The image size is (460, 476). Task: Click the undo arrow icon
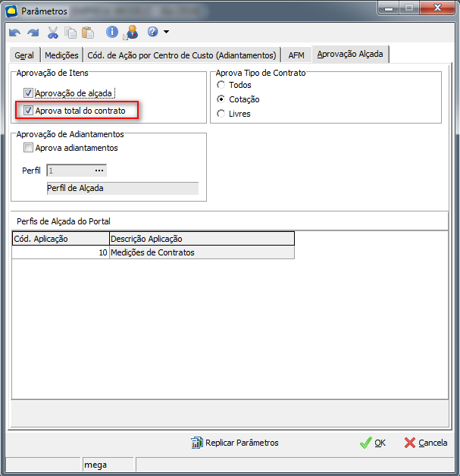point(14,33)
